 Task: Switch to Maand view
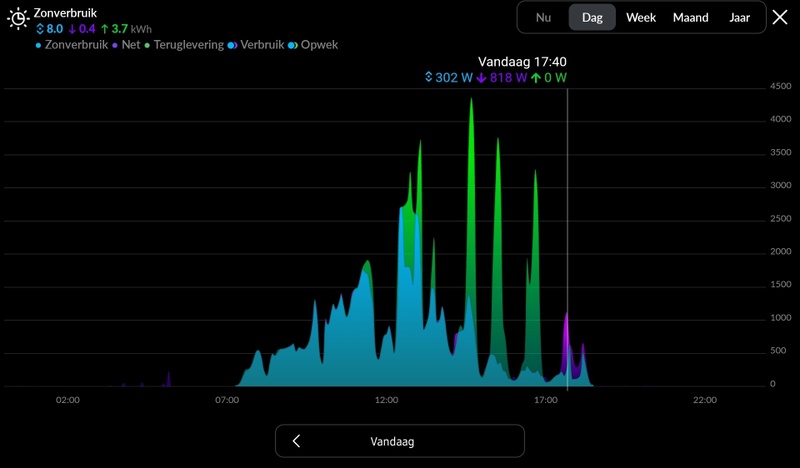(x=690, y=17)
